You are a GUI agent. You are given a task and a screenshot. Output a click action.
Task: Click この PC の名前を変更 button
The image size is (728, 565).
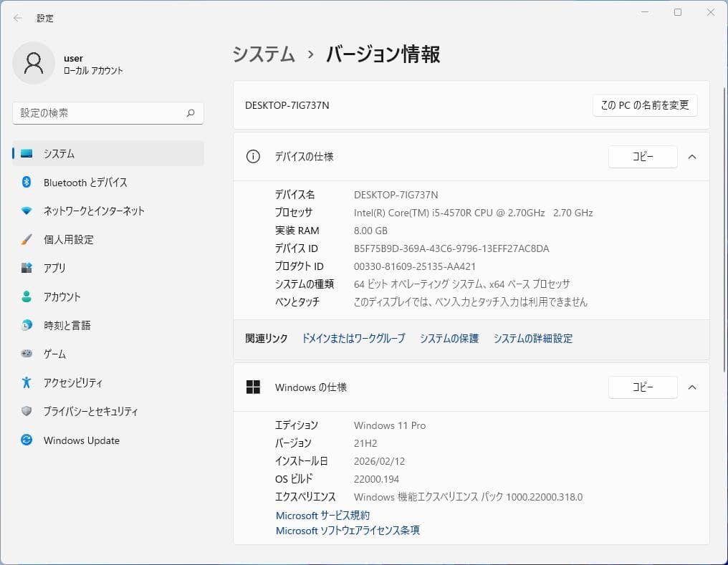(644, 105)
